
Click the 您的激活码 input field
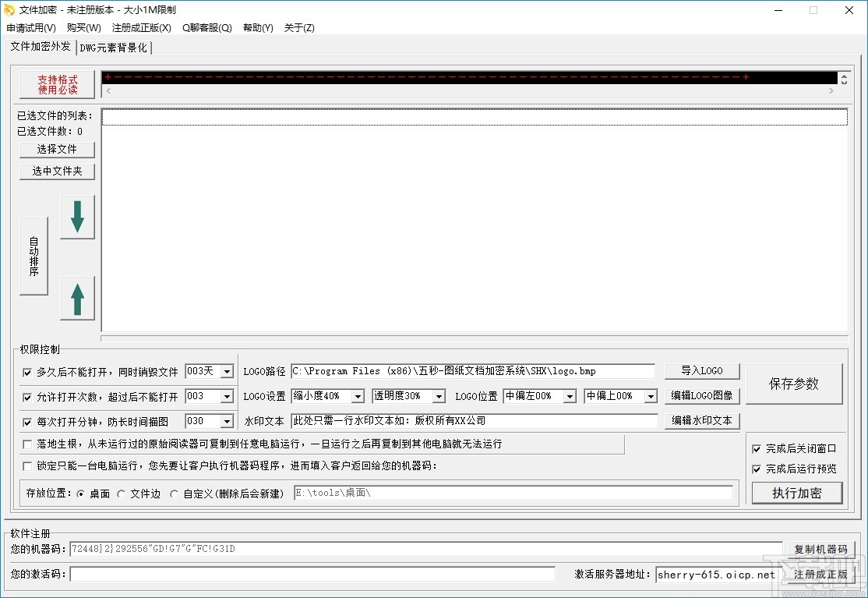pos(312,574)
